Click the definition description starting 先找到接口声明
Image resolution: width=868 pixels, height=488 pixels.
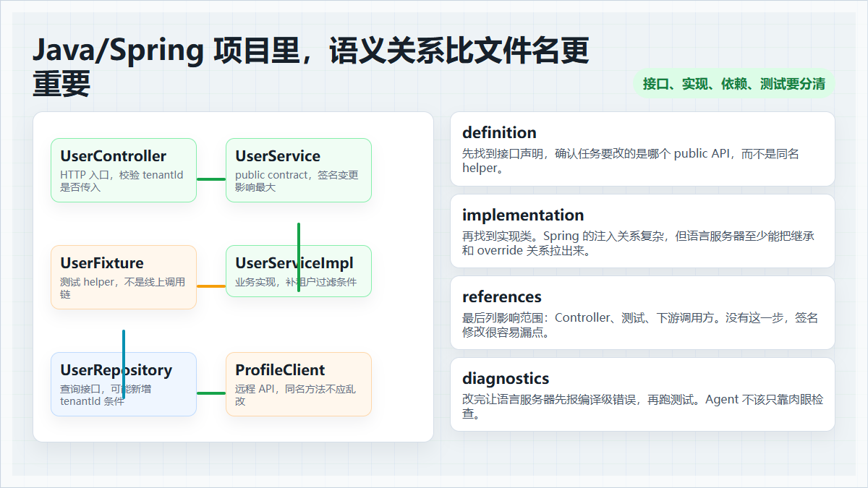(631, 160)
